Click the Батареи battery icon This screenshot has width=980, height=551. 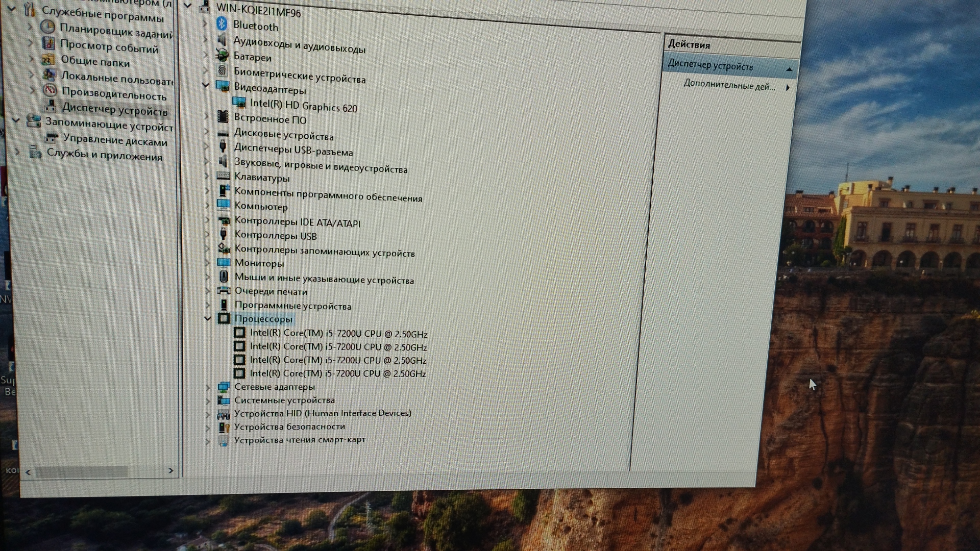tap(222, 55)
